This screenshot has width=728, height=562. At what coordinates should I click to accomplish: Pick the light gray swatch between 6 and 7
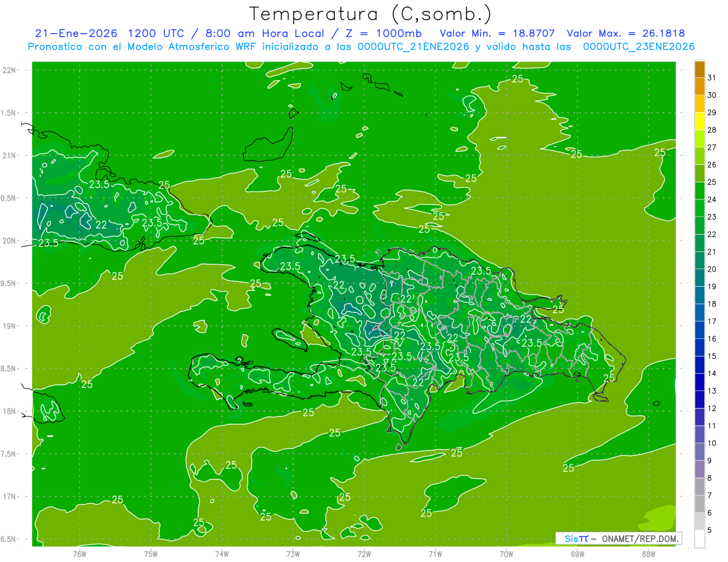point(699,504)
